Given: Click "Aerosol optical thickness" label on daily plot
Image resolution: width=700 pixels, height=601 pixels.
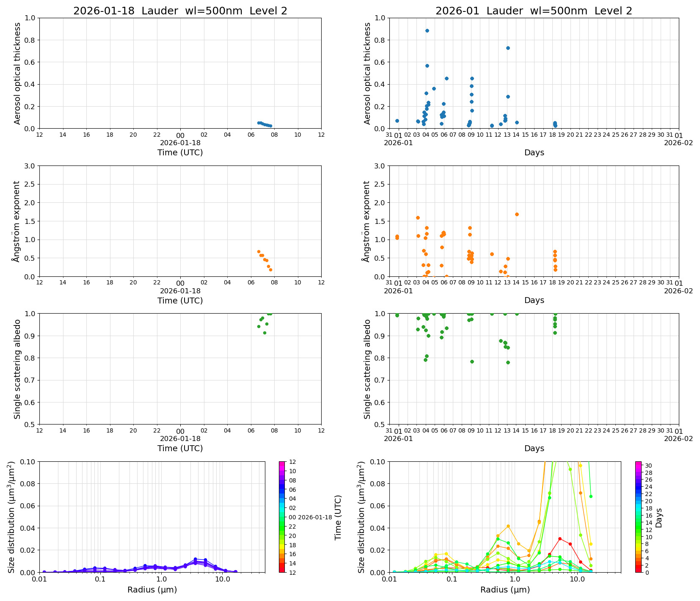Looking at the screenshot, I should [x=17, y=73].
